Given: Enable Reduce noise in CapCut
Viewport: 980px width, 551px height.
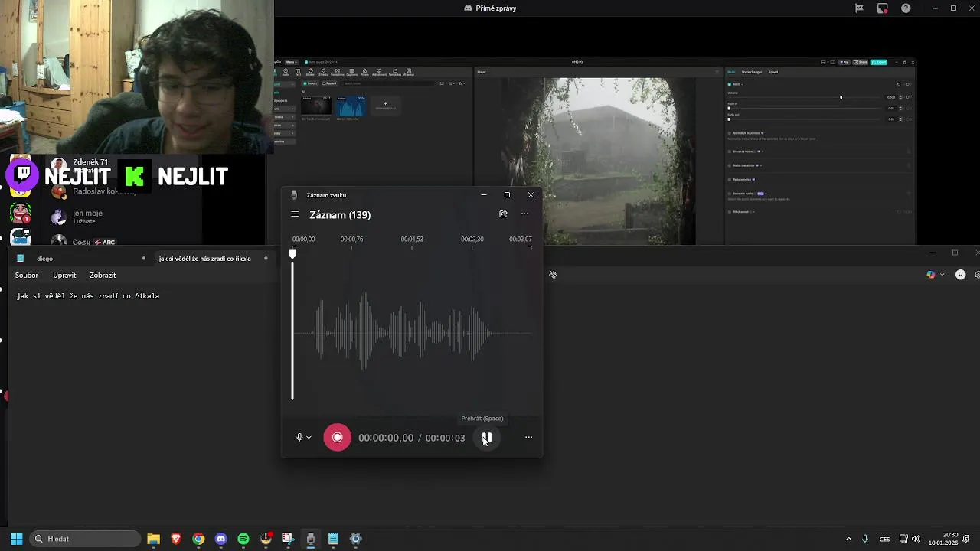Looking at the screenshot, I should click(x=729, y=179).
